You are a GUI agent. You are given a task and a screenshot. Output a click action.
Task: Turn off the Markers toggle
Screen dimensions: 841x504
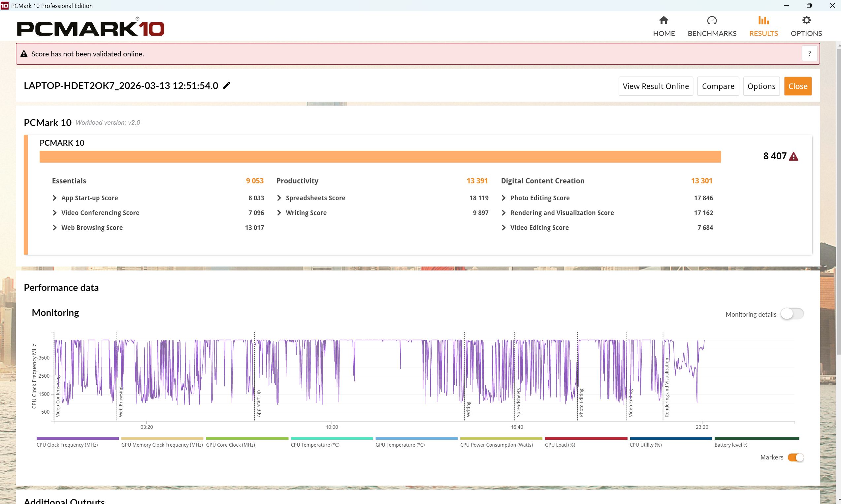click(795, 457)
